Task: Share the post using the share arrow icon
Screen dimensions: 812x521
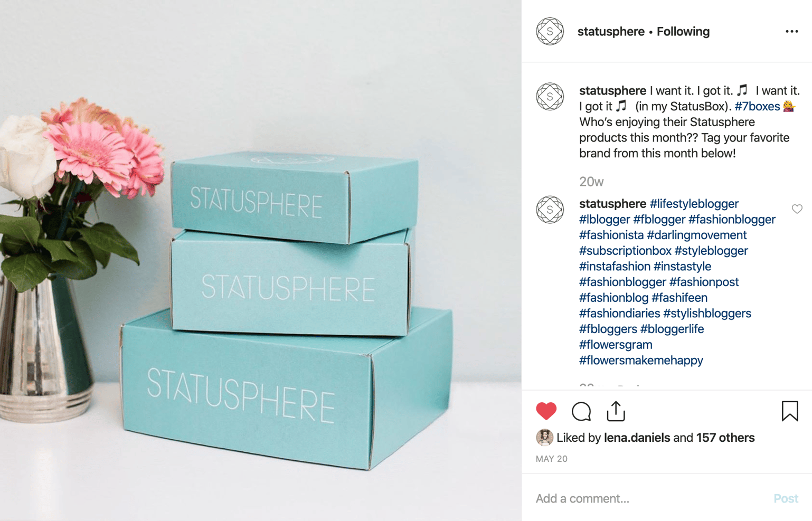Action: pos(616,411)
